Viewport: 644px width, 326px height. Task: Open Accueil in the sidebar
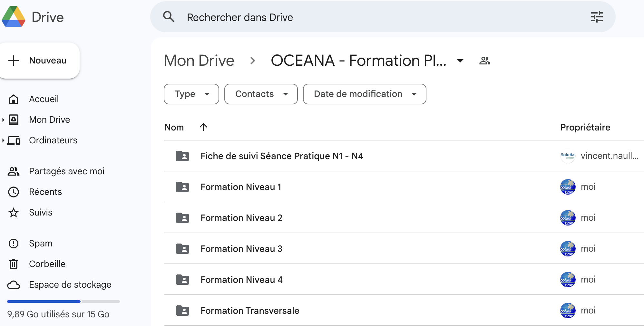coord(44,99)
